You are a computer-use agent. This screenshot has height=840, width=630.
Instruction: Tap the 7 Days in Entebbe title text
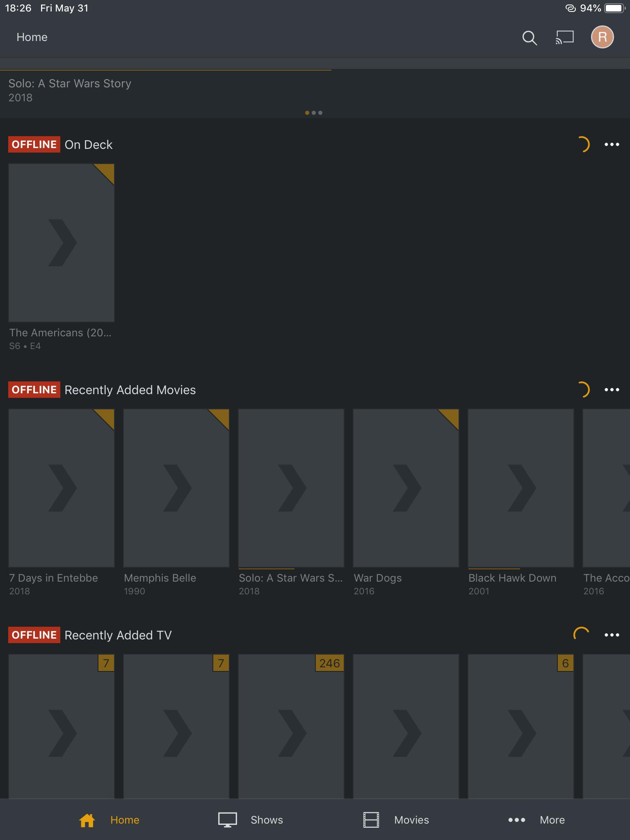(x=54, y=578)
